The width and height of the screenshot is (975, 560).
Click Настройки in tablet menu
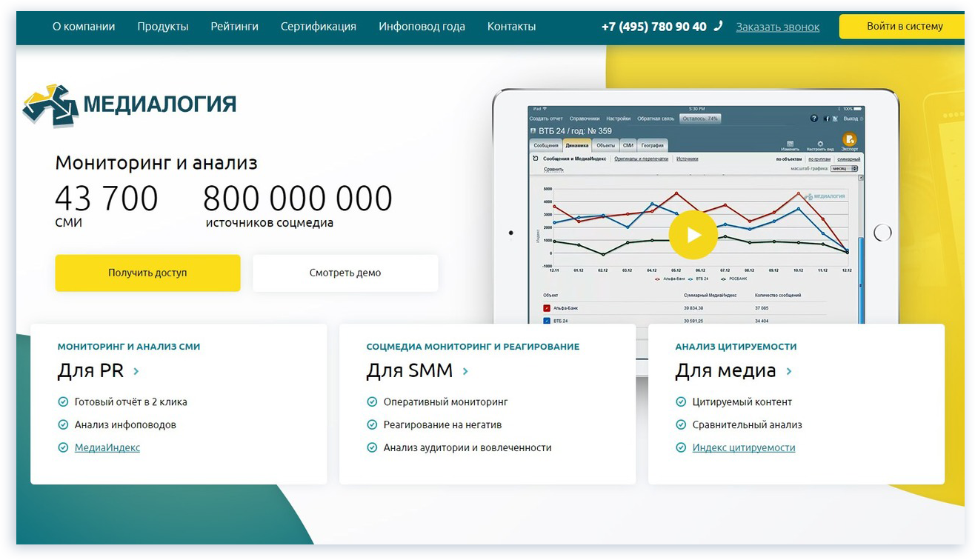click(618, 119)
